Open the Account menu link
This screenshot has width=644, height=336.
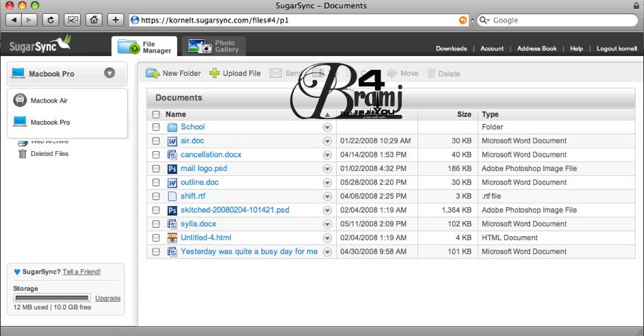491,49
